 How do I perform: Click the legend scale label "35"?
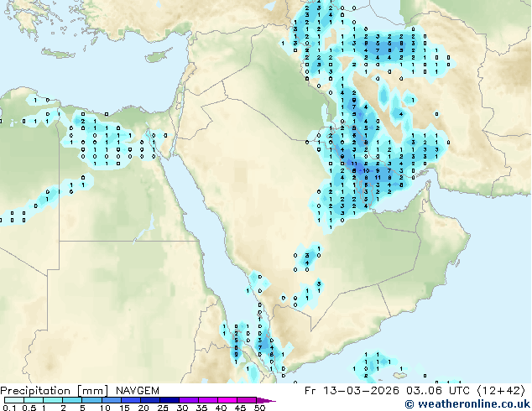click(201, 408)
